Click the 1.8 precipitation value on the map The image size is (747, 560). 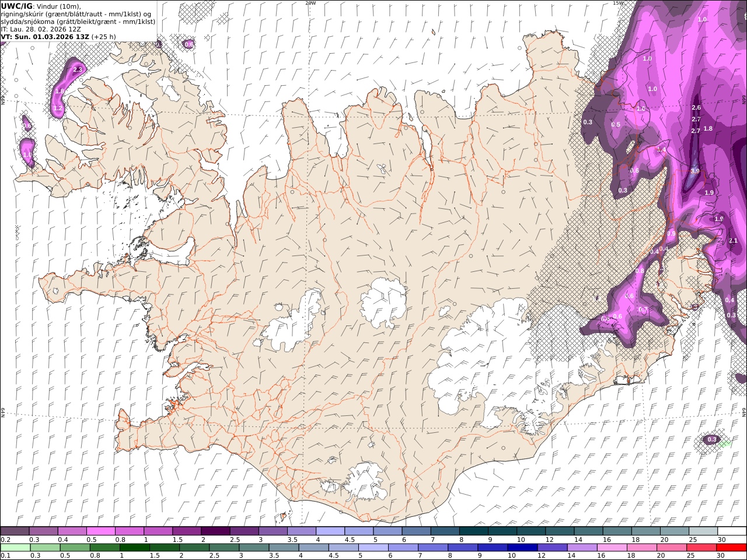pyautogui.click(x=708, y=128)
